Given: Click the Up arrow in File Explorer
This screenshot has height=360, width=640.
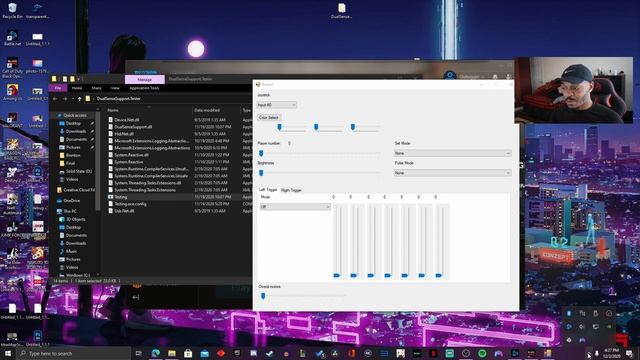Looking at the screenshot, I should pyautogui.click(x=80, y=99).
